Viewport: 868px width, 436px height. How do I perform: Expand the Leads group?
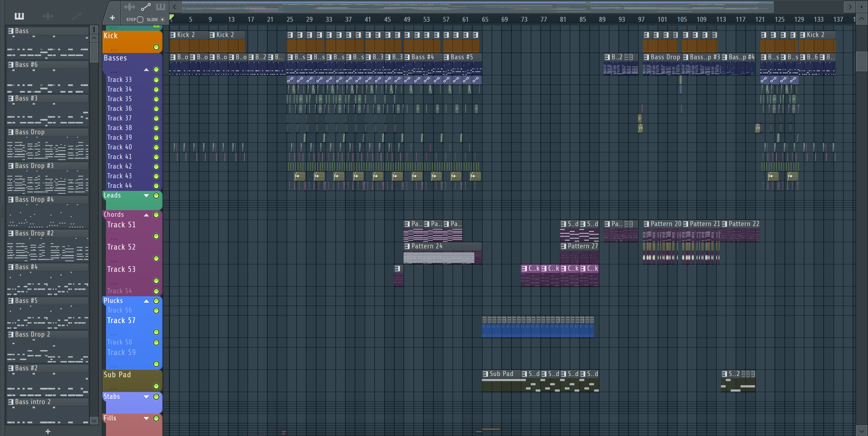point(146,196)
